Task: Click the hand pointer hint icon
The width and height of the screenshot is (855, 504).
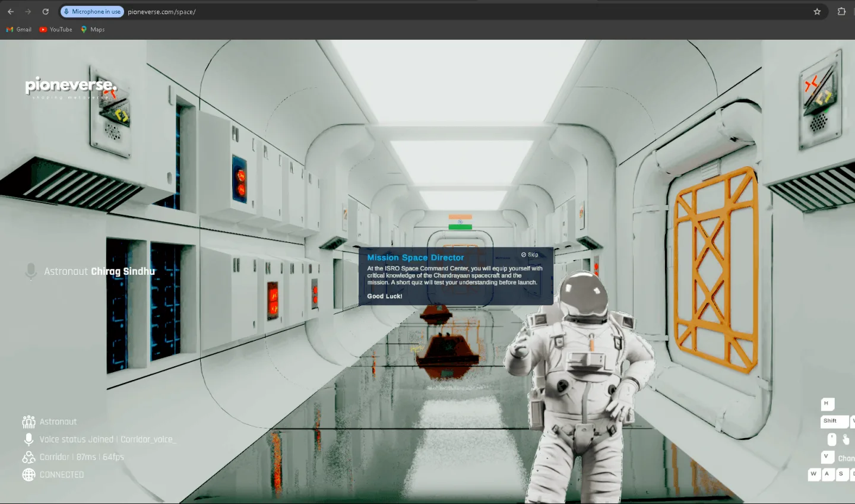Action: click(x=845, y=439)
